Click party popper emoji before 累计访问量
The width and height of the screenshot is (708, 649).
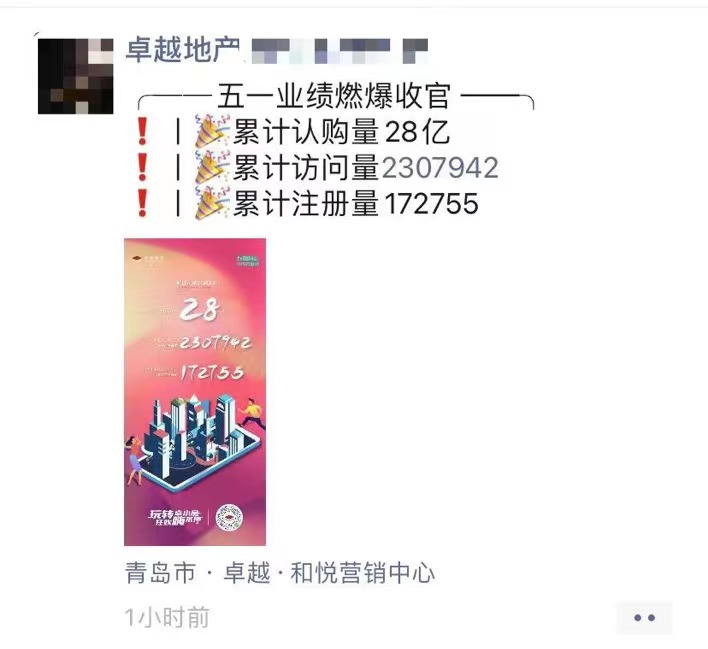pos(212,167)
